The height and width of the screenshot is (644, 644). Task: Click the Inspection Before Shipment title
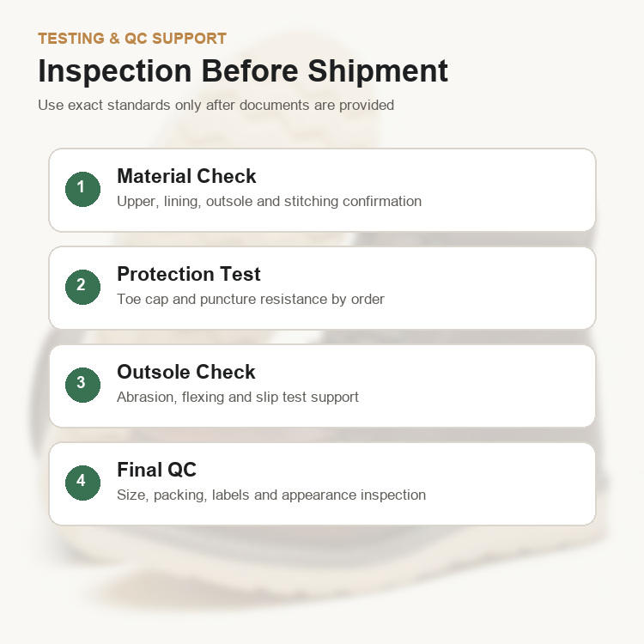[x=243, y=71]
